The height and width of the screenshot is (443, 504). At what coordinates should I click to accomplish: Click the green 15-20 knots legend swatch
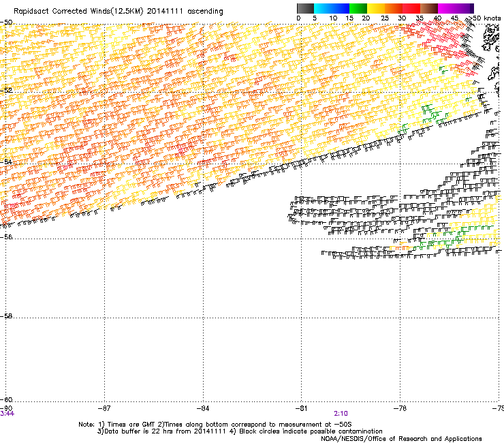(x=358, y=8)
